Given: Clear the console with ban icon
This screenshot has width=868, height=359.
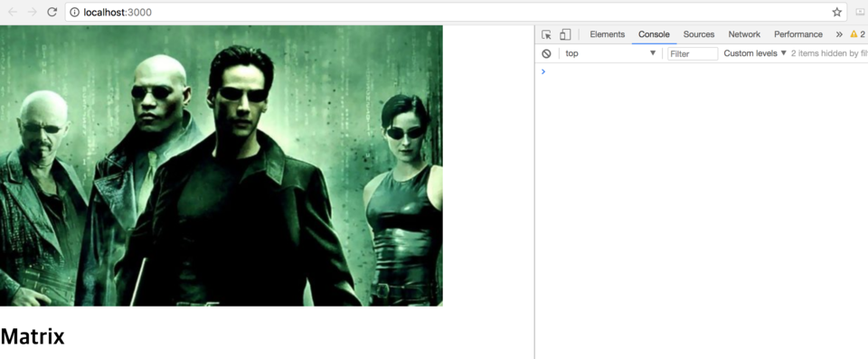Looking at the screenshot, I should [546, 53].
